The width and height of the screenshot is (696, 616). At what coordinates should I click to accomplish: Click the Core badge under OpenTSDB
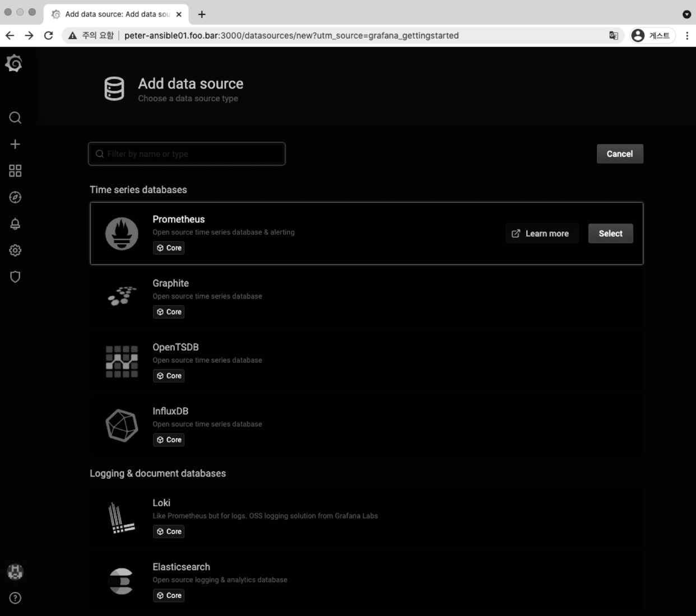169,375
